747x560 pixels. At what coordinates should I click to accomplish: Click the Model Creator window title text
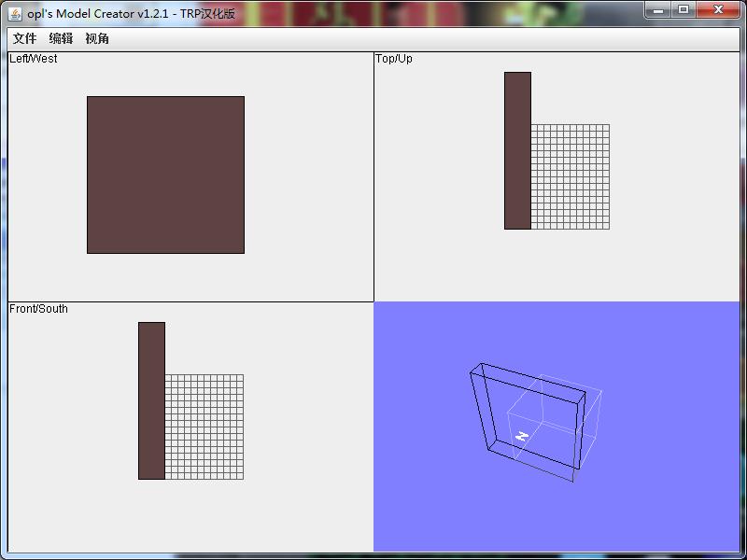click(131, 13)
